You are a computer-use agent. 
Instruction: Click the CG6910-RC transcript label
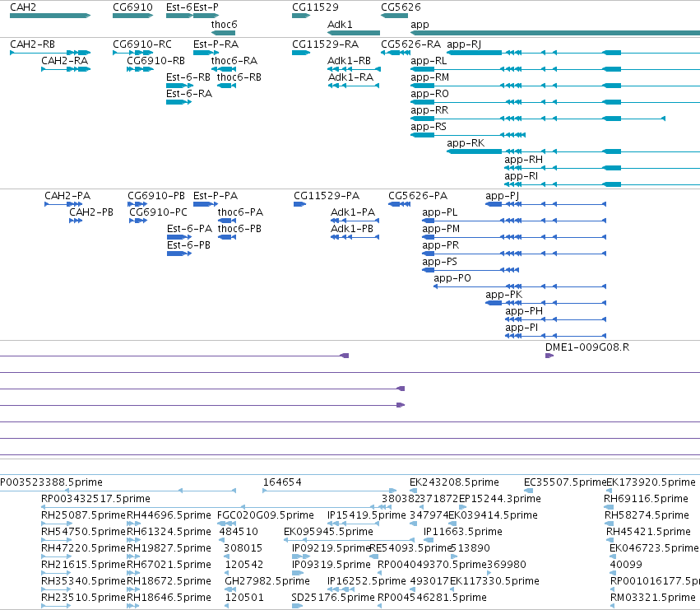pos(142,44)
